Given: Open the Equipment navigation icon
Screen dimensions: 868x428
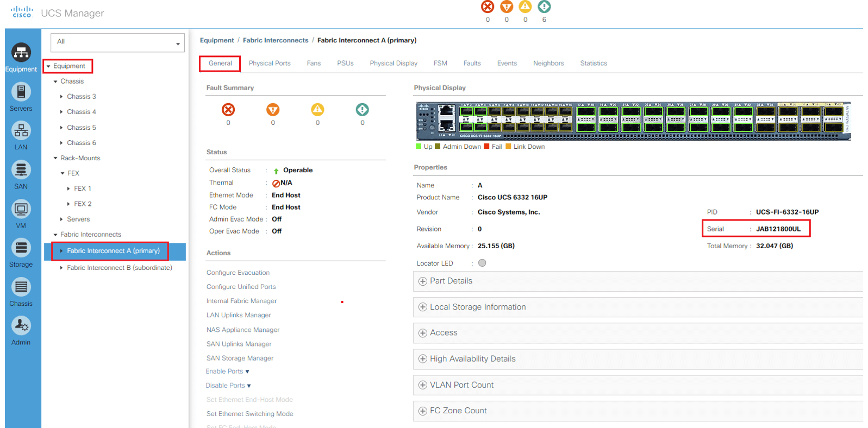Looking at the screenshot, I should click(21, 53).
